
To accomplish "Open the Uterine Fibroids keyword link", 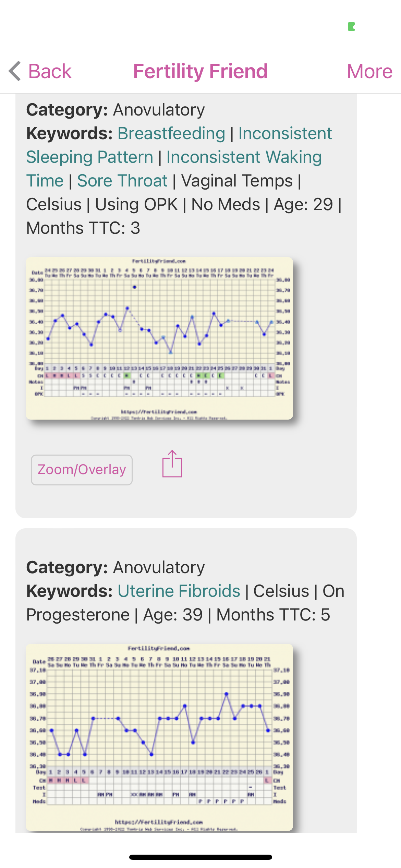I will point(179,591).
